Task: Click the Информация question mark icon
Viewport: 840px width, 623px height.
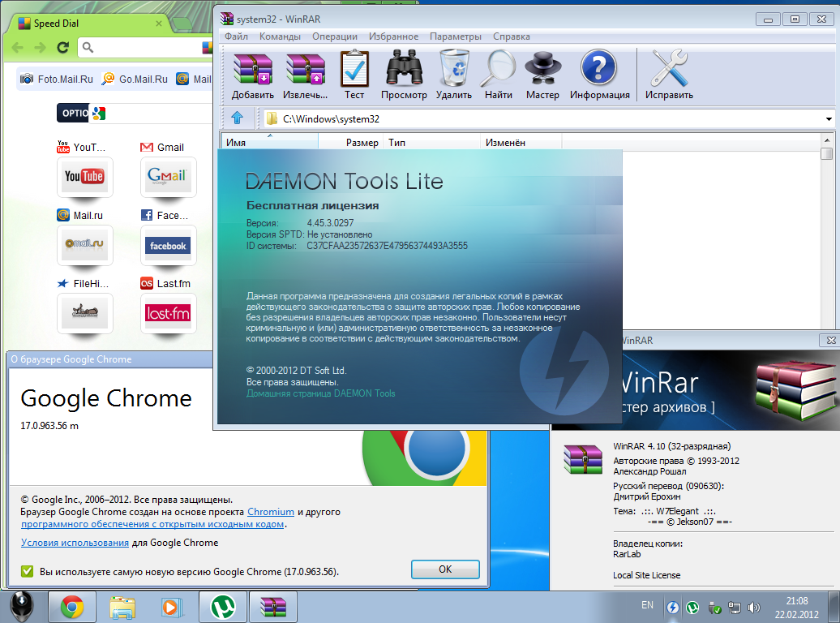Action: tap(599, 75)
